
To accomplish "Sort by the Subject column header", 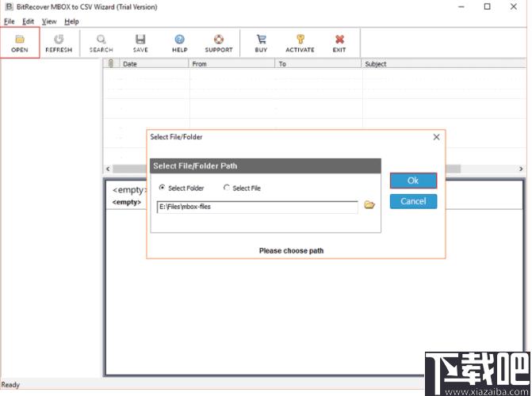I will pyautogui.click(x=444, y=63).
